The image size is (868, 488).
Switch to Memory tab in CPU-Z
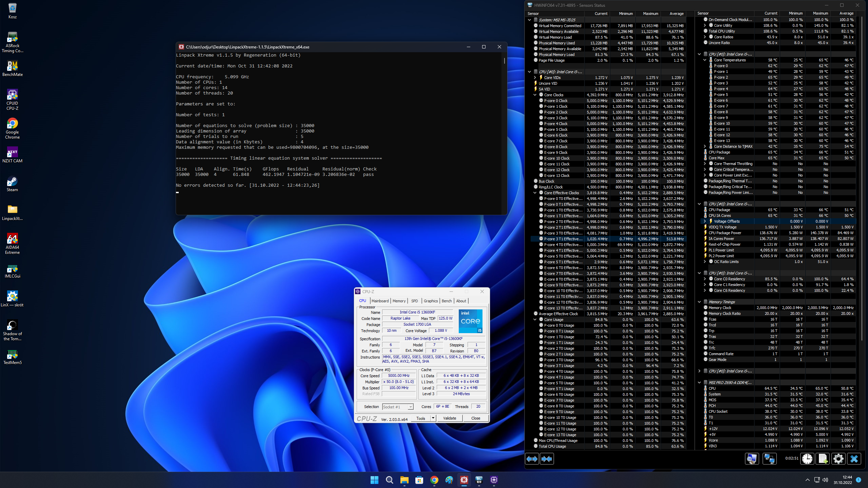pyautogui.click(x=399, y=301)
